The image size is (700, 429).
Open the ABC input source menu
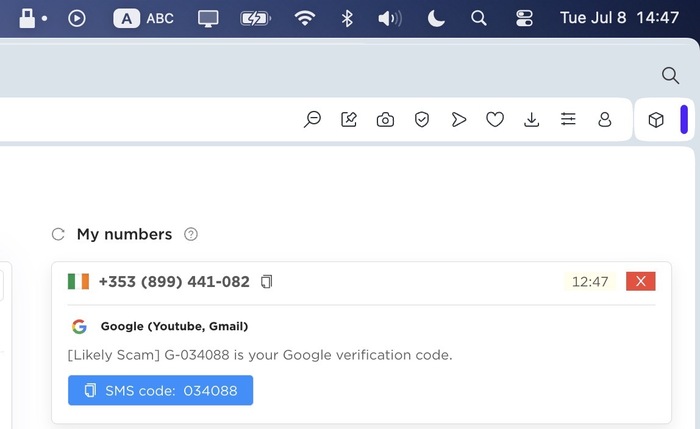pos(144,18)
